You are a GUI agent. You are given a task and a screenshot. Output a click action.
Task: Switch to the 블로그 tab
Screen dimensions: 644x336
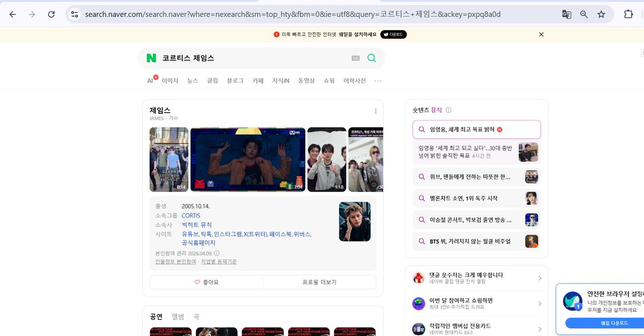pos(235,81)
